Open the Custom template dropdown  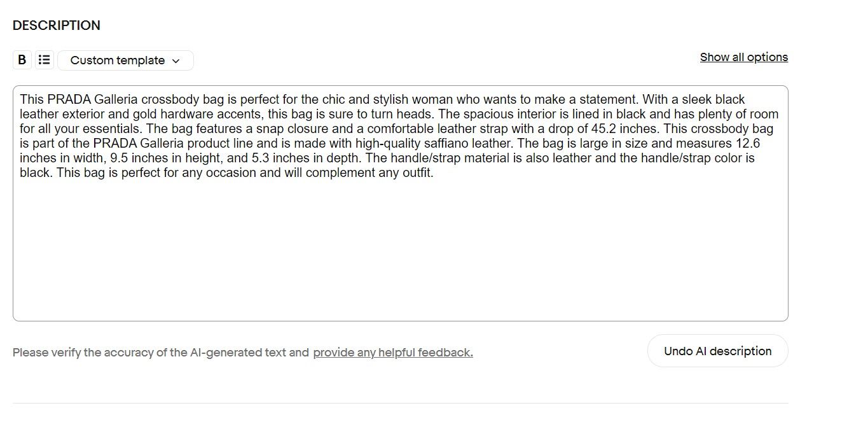click(125, 60)
